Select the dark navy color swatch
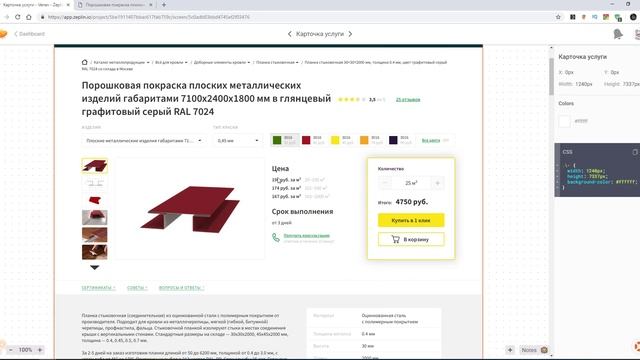 point(393,140)
